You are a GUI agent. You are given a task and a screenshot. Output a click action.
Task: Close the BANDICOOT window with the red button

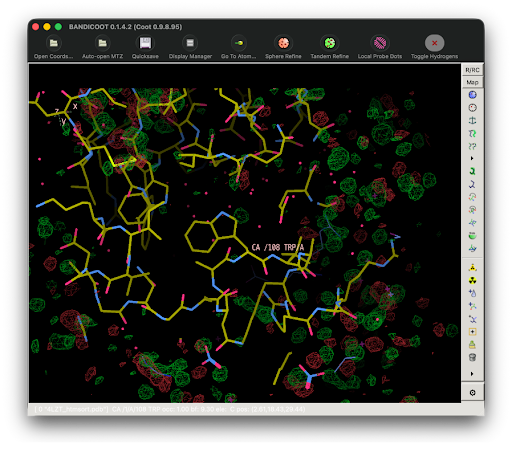(36, 27)
